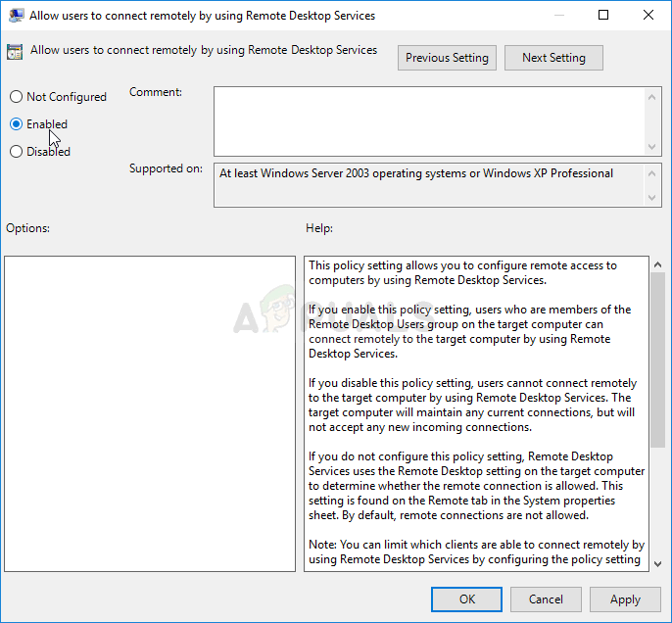Click the policy heading text next to the icon

click(204, 50)
